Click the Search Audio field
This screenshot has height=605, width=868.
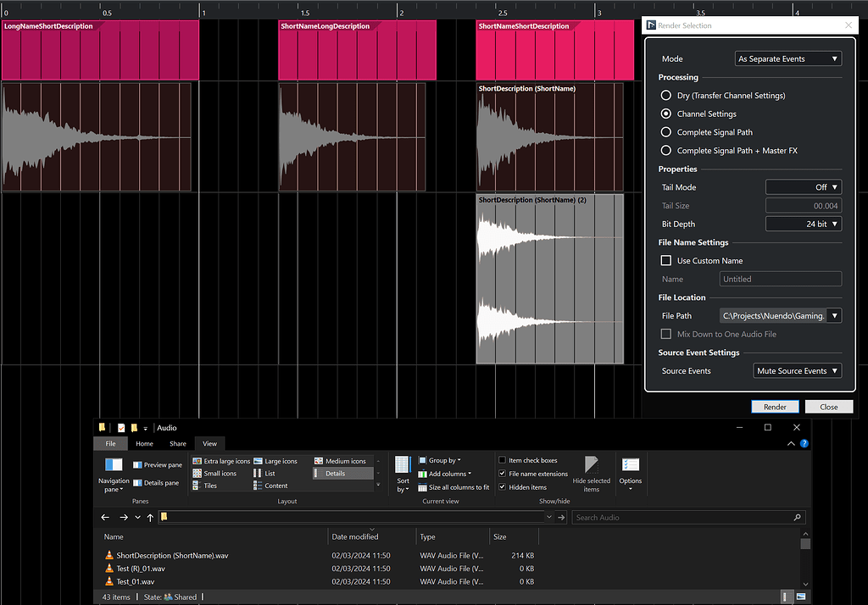(x=682, y=517)
